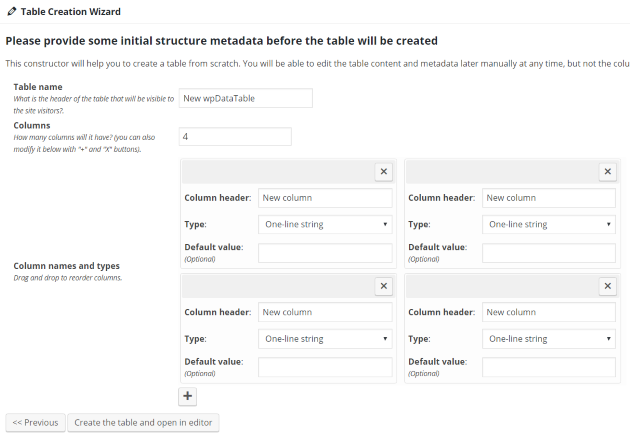Focus Default value field in bottom-right card

click(x=549, y=367)
